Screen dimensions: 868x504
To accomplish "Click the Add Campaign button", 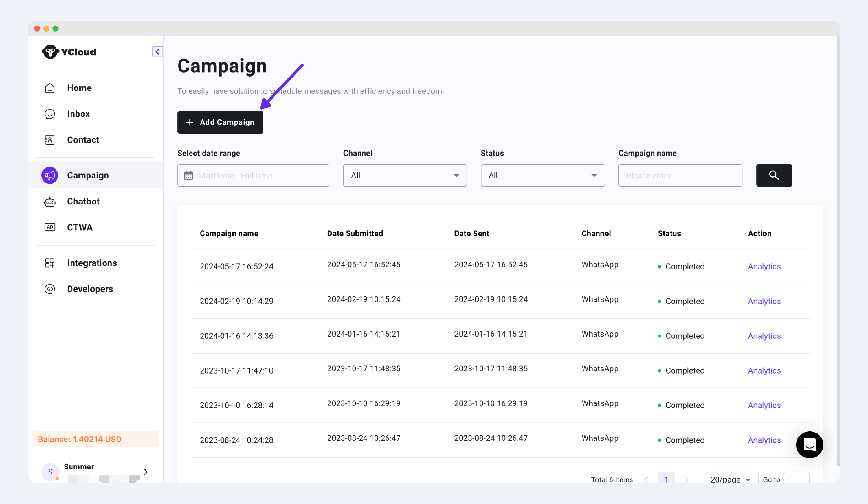I will click(220, 122).
